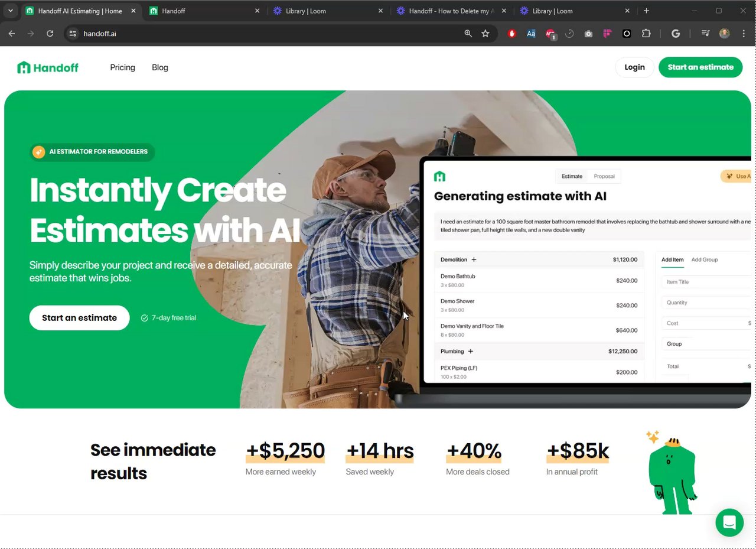Click the Demo Shower row
756x549 pixels.
(x=539, y=305)
